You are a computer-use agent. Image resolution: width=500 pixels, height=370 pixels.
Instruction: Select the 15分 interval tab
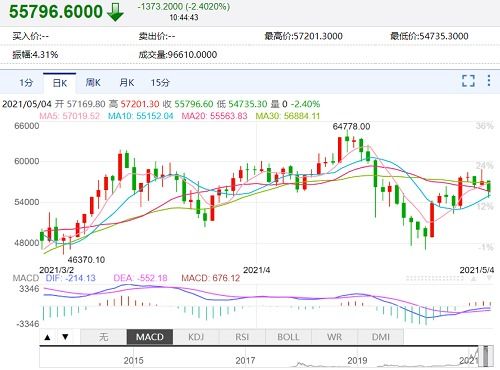160,83
